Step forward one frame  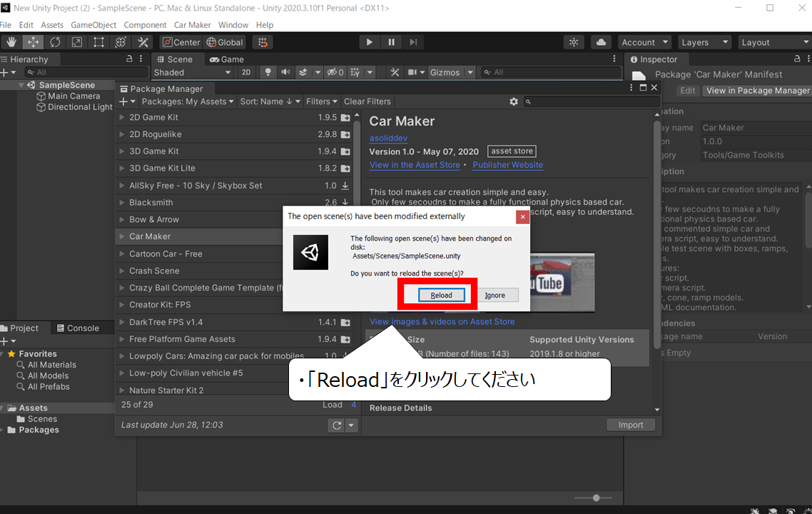click(413, 43)
